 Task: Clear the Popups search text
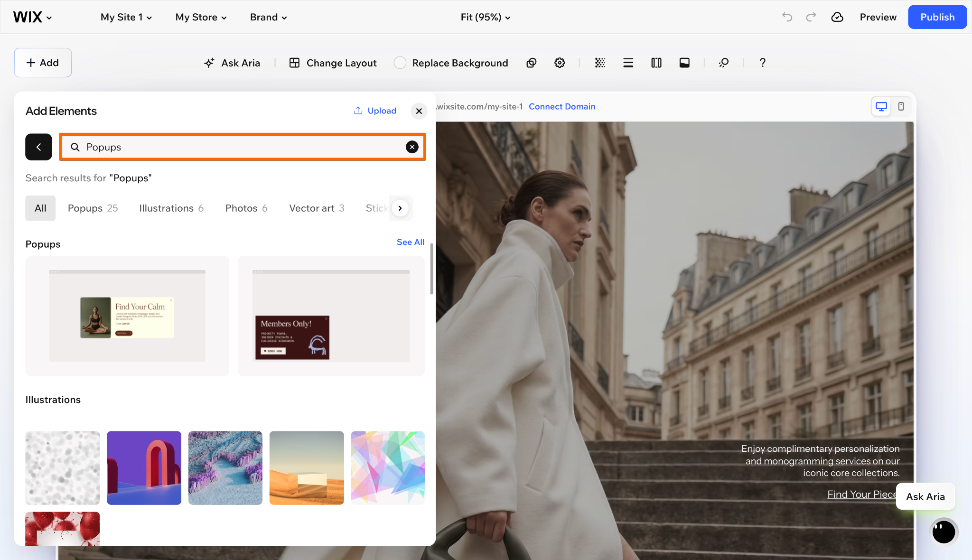point(412,147)
